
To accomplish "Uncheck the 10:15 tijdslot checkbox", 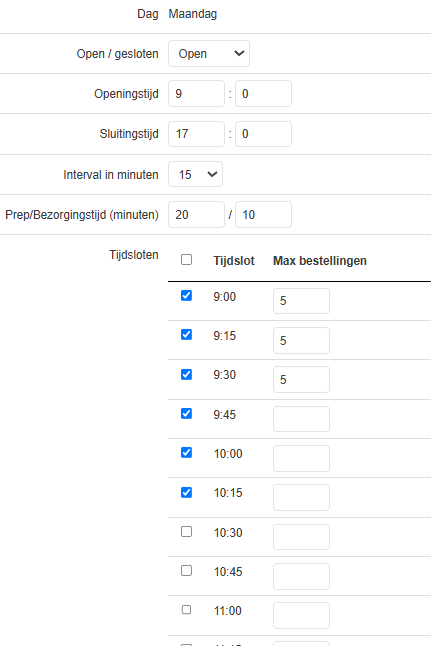I will point(186,492).
